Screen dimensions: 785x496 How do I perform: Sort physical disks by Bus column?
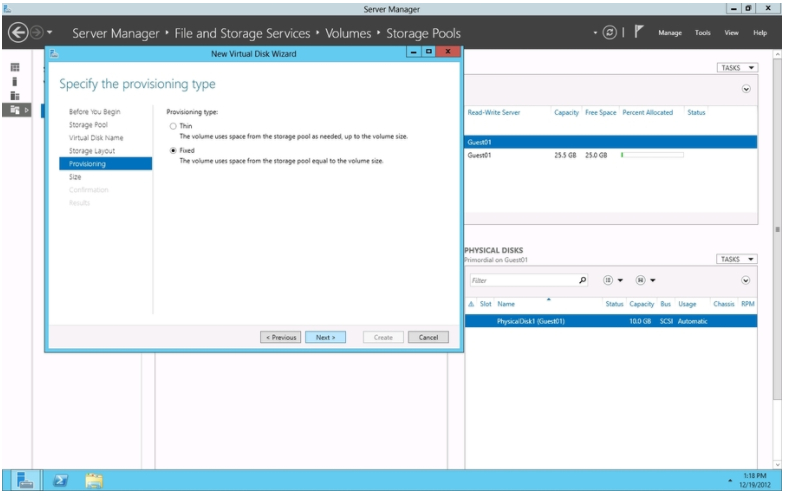coord(665,304)
